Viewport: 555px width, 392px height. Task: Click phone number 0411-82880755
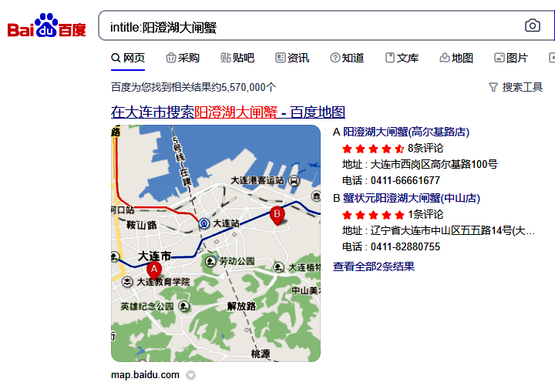[405, 247]
